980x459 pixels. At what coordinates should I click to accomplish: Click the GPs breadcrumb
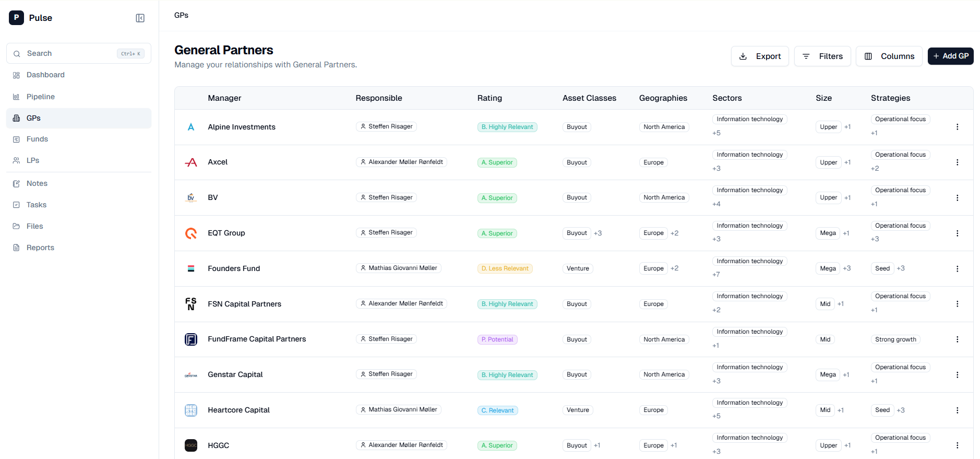pyautogui.click(x=182, y=15)
